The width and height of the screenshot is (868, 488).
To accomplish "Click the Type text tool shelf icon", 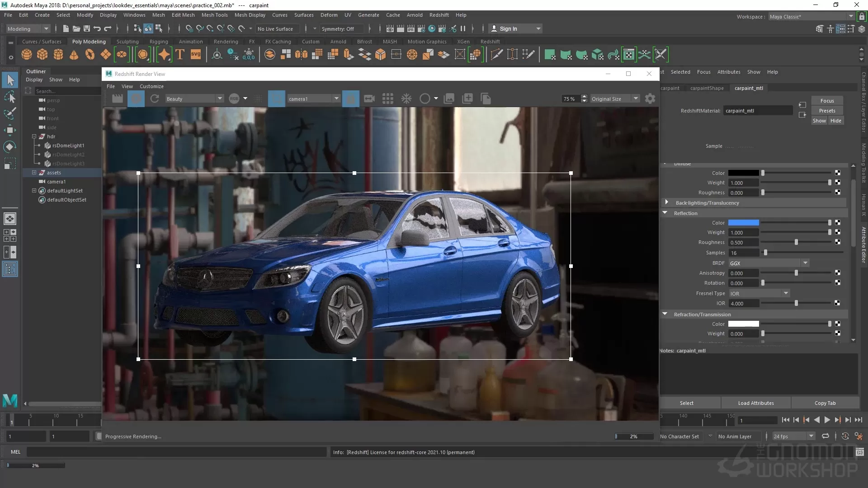I will pos(180,55).
